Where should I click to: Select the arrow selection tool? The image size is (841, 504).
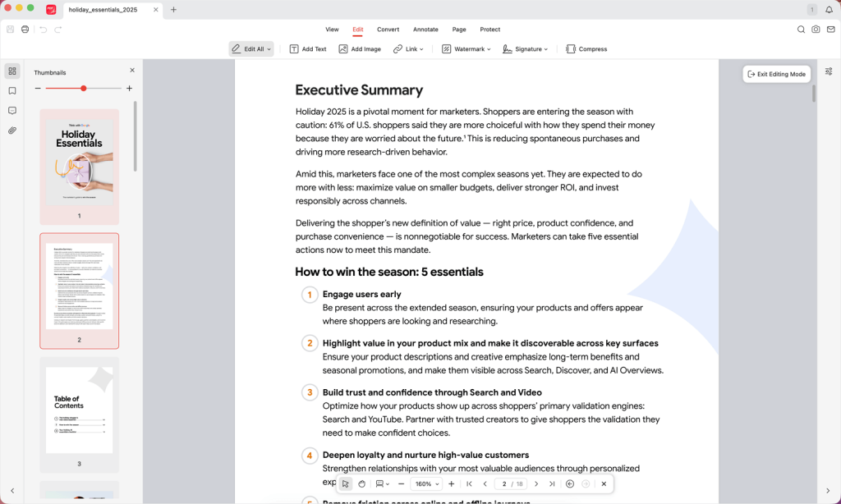click(345, 483)
